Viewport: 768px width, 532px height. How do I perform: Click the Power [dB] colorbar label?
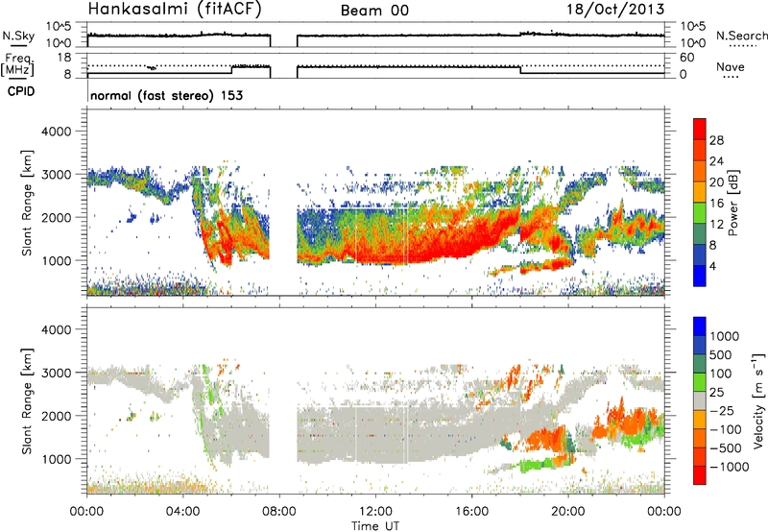coord(732,203)
